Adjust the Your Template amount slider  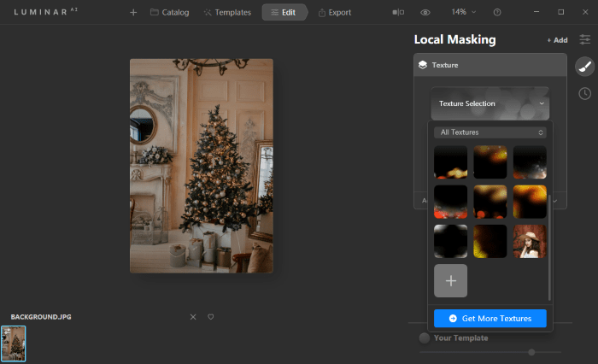pyautogui.click(x=531, y=352)
